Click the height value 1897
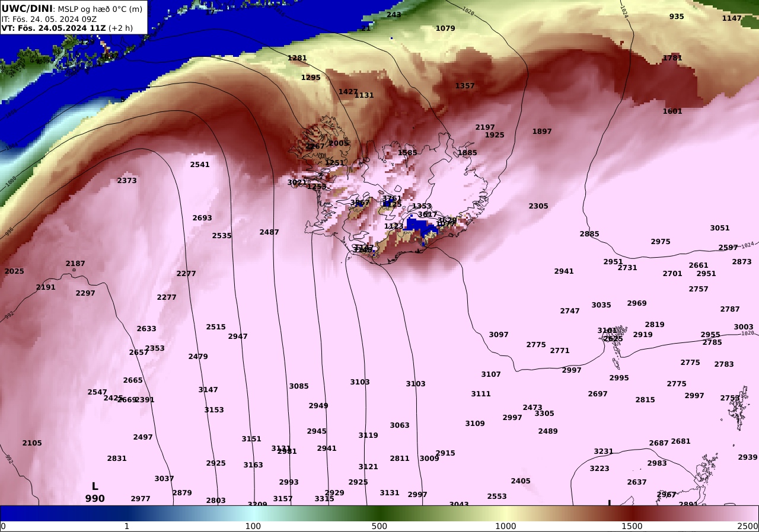Screen dimensions: 759x532 tap(542, 132)
